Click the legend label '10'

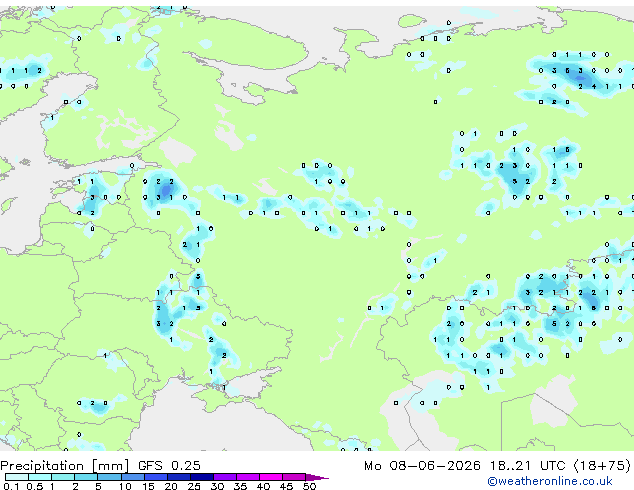[x=125, y=486]
